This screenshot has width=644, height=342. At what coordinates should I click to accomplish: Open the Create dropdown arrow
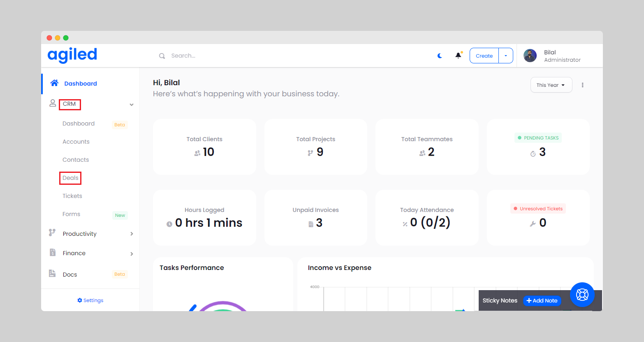point(506,56)
